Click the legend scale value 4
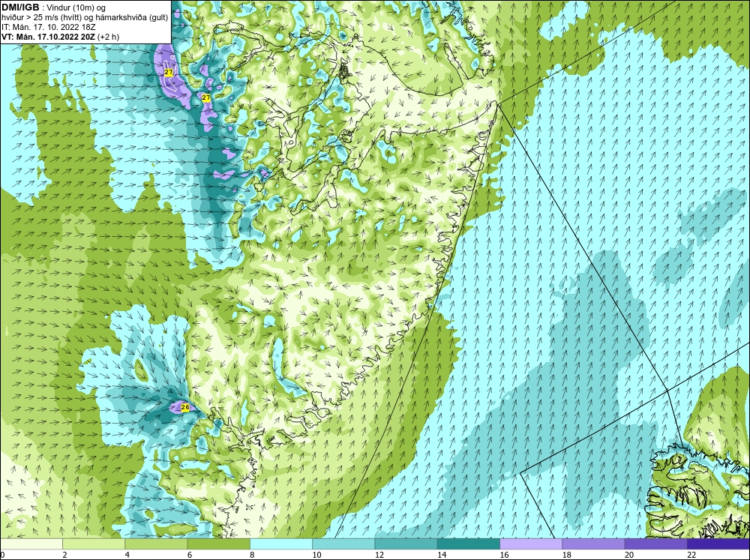 [127, 555]
